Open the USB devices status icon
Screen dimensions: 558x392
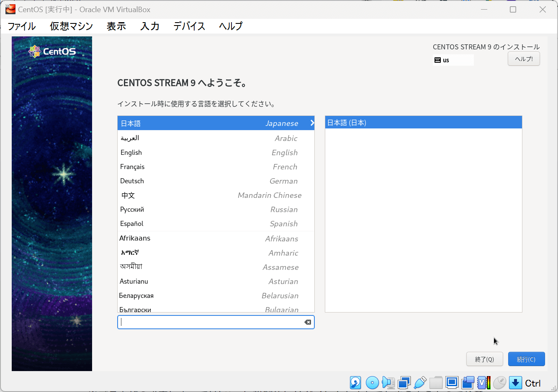[x=420, y=382]
